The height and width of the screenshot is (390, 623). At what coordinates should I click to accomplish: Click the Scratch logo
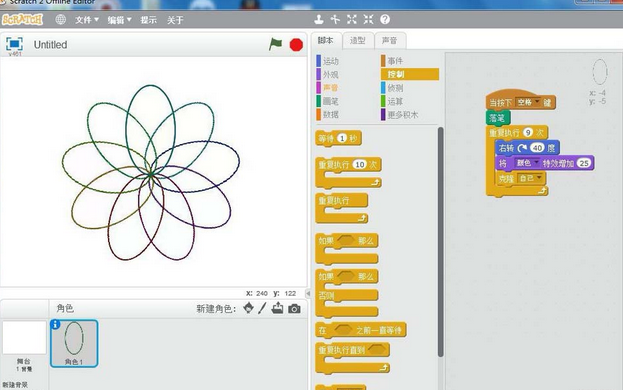[22, 19]
